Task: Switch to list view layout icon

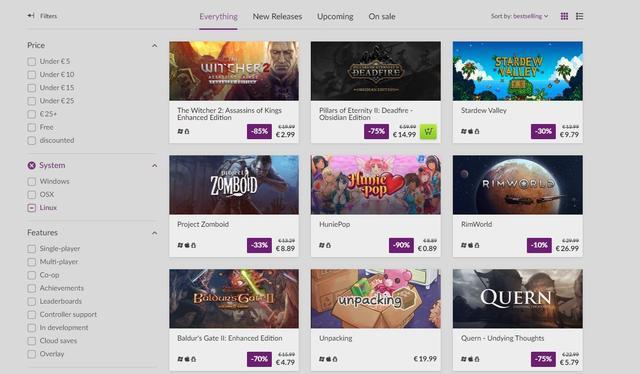Action: point(579,16)
